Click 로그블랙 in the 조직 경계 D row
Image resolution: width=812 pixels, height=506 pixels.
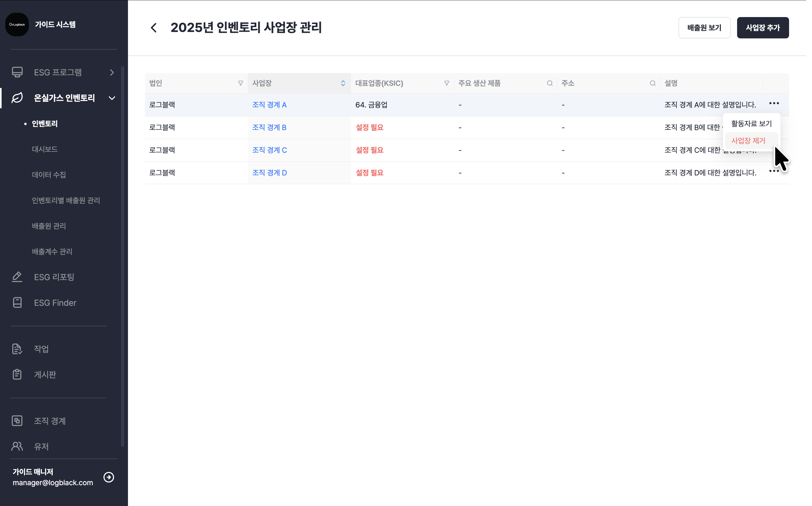coord(162,173)
